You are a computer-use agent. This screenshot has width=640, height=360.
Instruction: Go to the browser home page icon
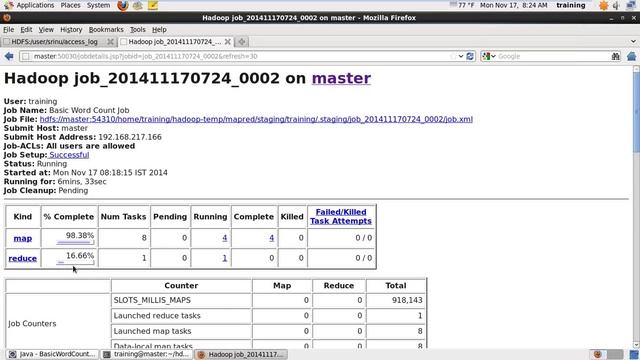click(631, 56)
